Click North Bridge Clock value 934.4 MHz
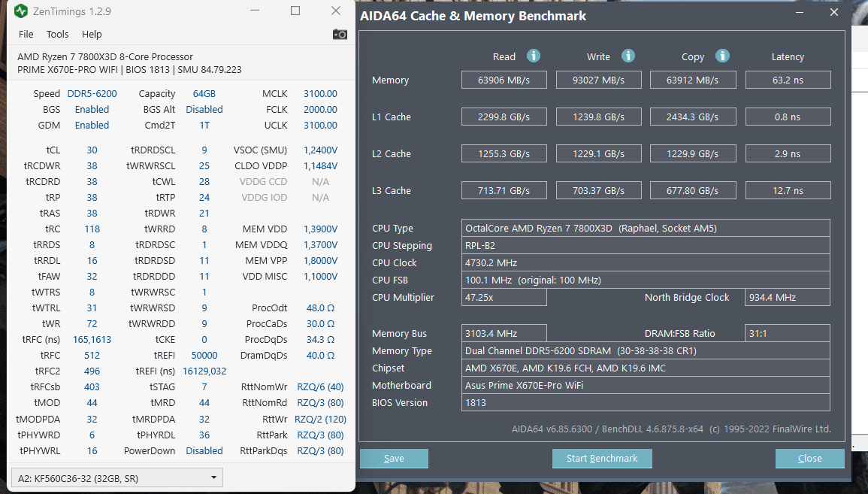 tap(788, 298)
